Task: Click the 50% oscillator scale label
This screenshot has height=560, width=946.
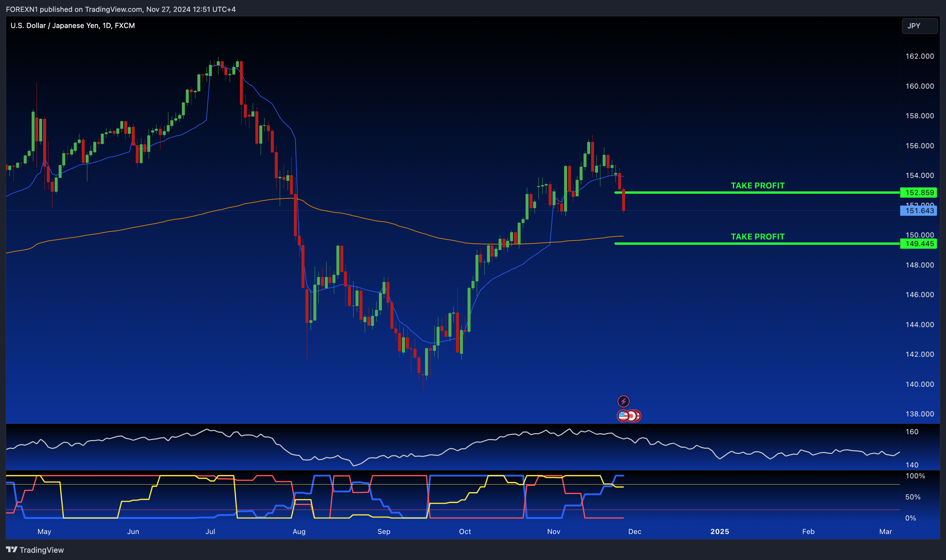Action: click(912, 497)
